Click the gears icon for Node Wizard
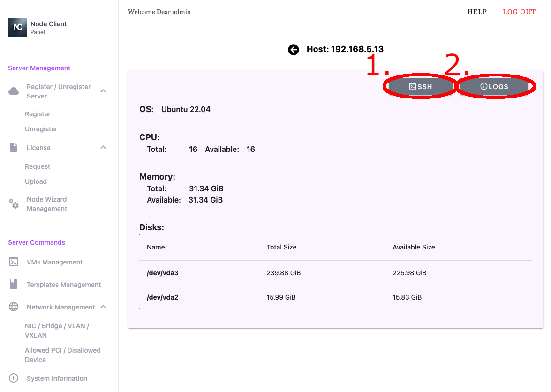Image resolution: width=551 pixels, height=392 pixels. point(14,204)
